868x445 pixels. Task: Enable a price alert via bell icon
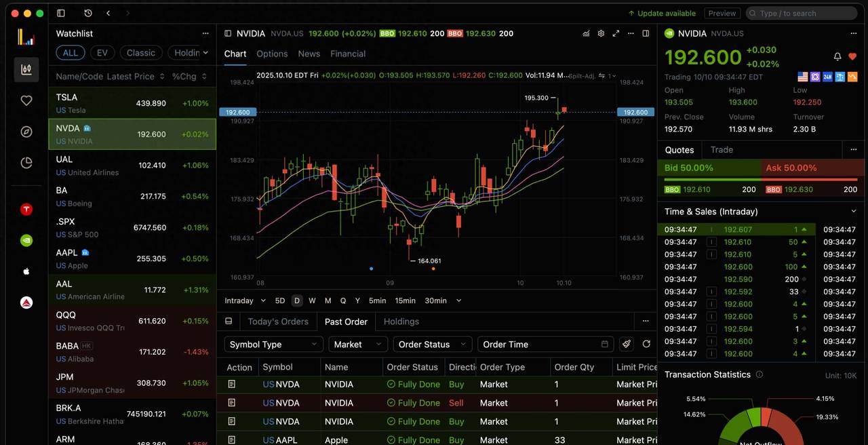[x=837, y=56]
